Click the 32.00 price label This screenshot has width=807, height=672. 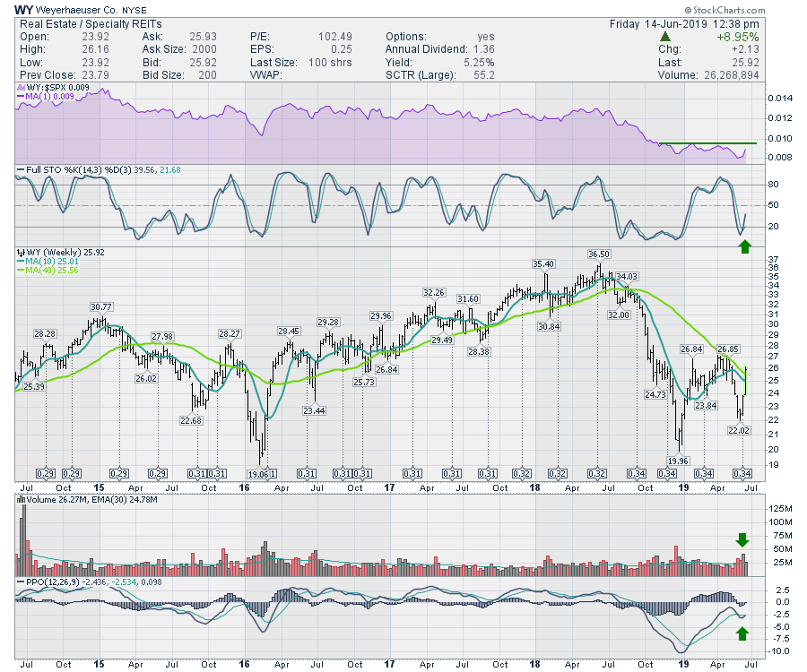pyautogui.click(x=619, y=314)
